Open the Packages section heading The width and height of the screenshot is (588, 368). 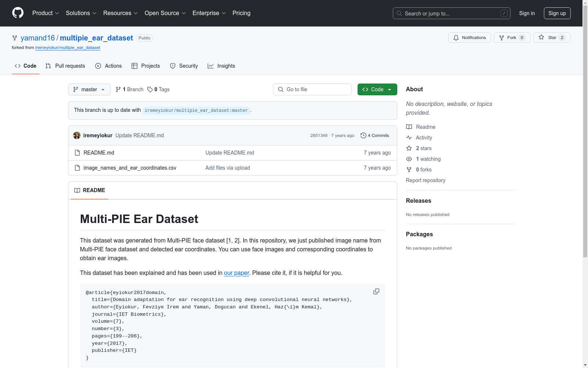click(419, 234)
